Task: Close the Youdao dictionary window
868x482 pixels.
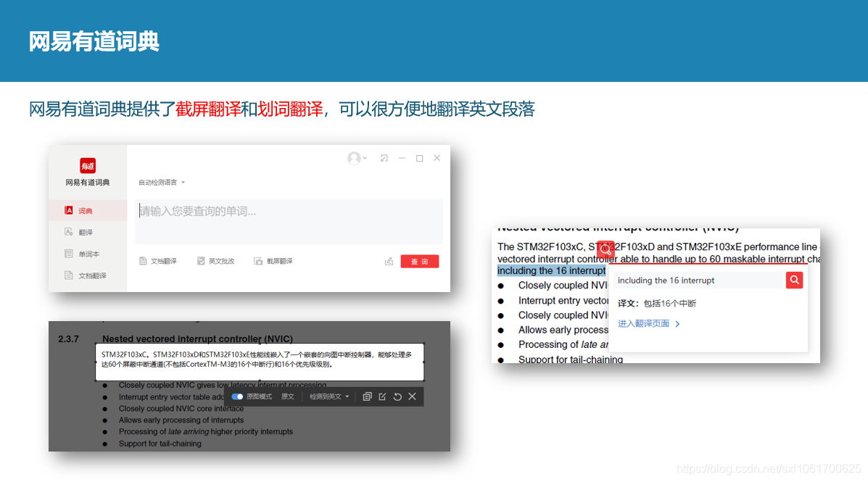Action: point(437,158)
